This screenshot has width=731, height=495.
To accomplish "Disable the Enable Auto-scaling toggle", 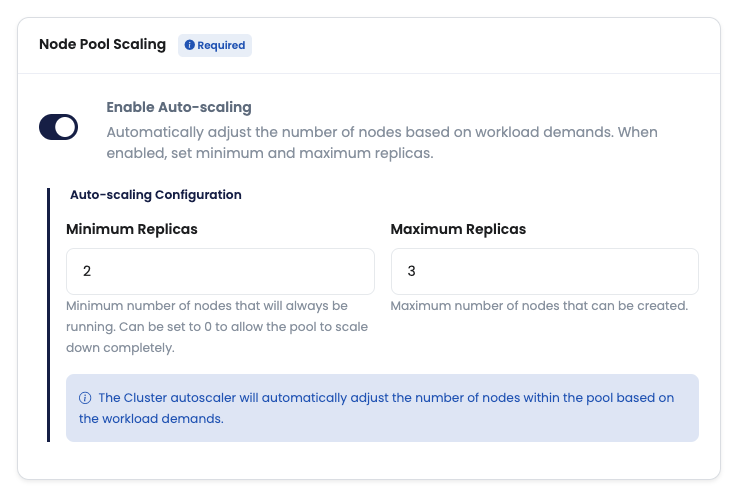I will point(58,127).
